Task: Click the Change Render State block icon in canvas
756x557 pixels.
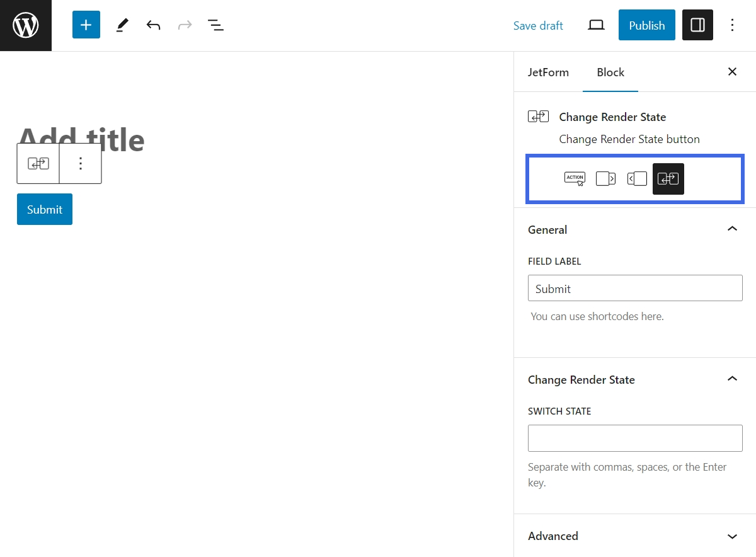Action: [x=38, y=163]
